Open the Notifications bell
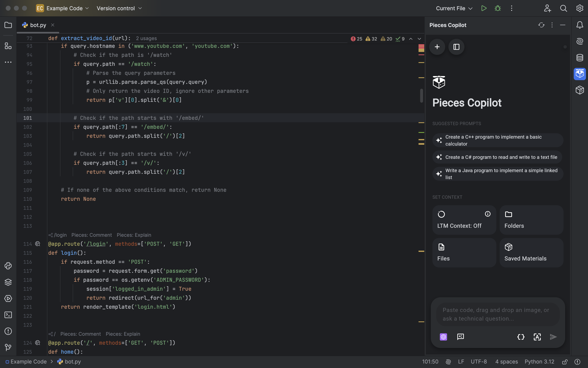This screenshot has width=588, height=368. tap(580, 25)
